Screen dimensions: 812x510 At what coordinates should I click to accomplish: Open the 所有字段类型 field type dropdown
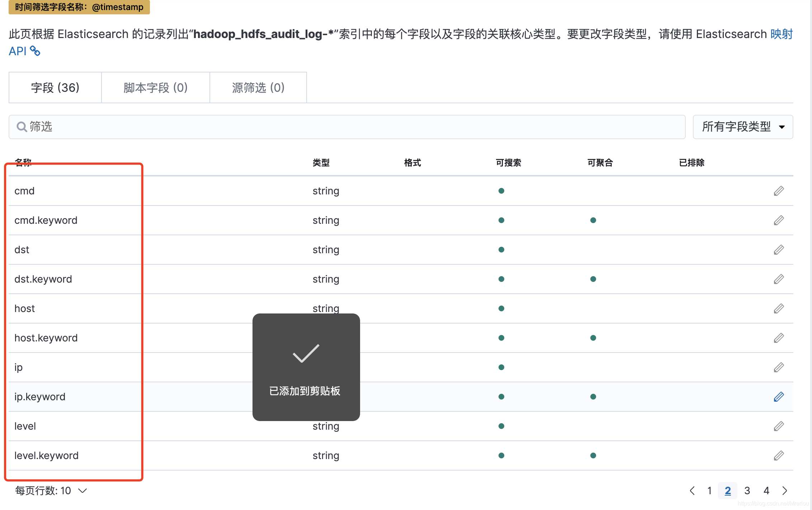point(742,127)
